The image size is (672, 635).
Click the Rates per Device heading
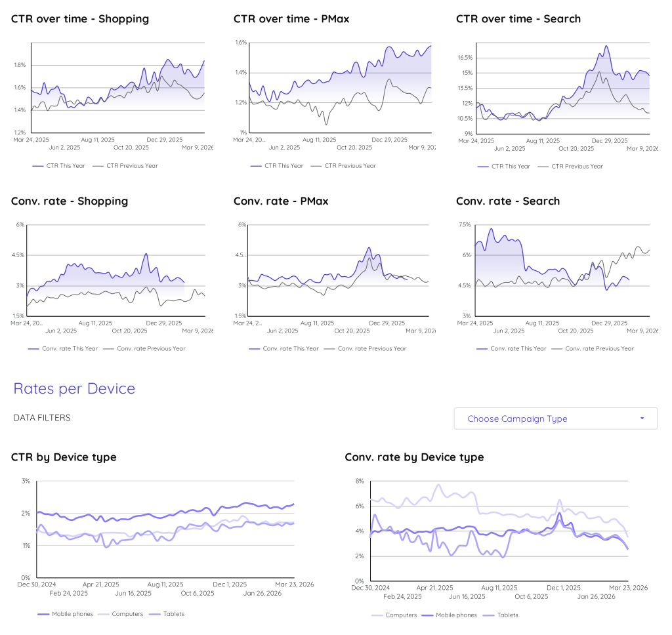pyautogui.click(x=73, y=388)
